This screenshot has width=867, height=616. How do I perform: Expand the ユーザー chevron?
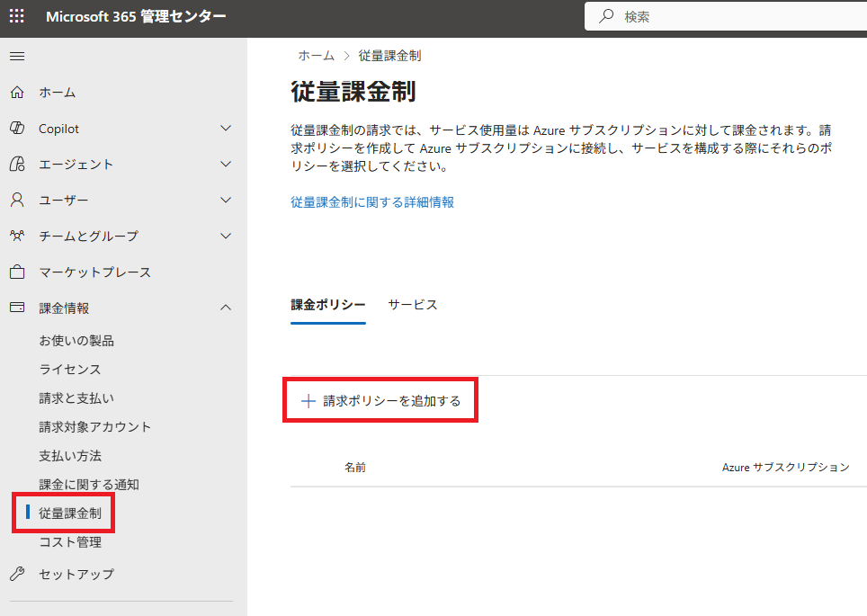[x=226, y=201]
